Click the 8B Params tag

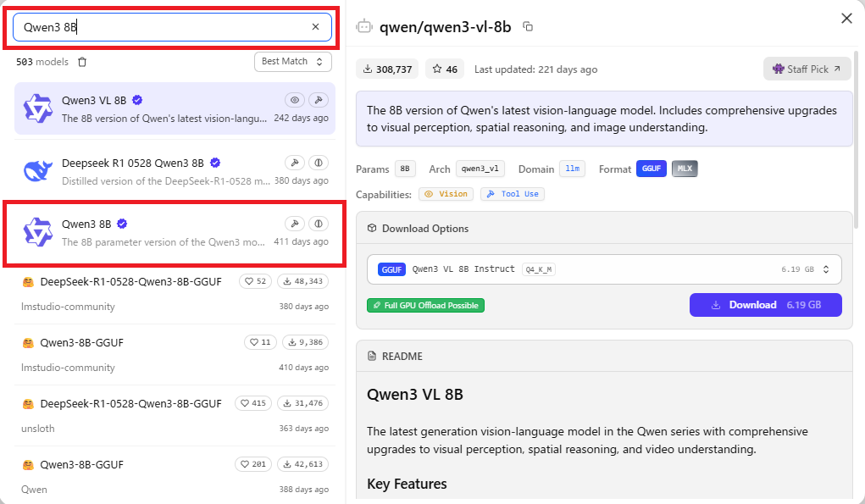coord(405,169)
